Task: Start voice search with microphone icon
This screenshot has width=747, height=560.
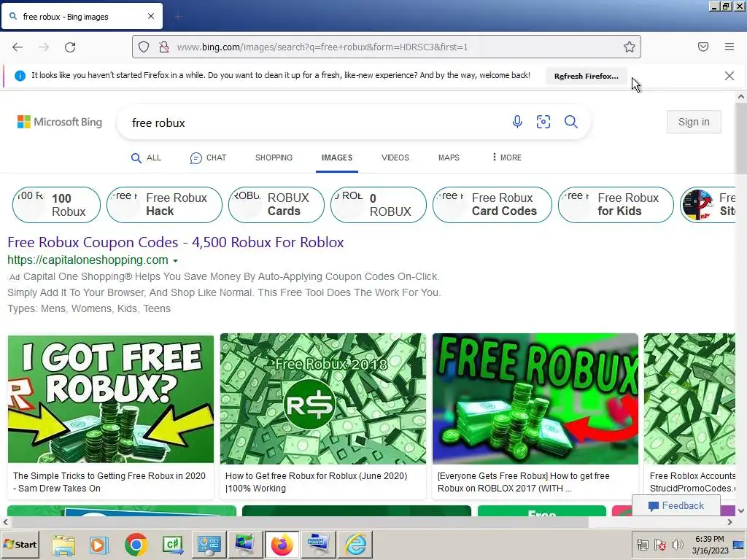Action: tap(517, 122)
